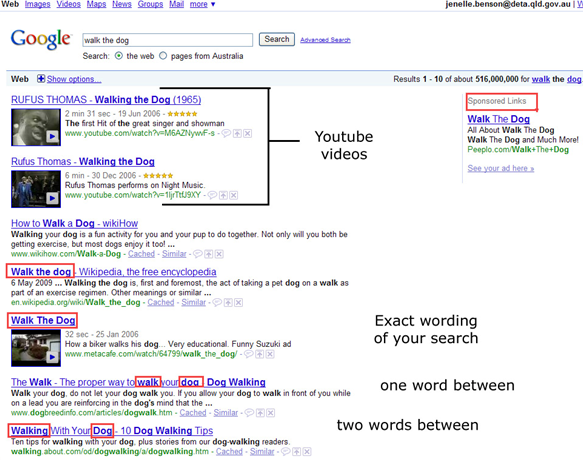583x460 pixels.
Task: Promote the walking.about.com result
Action: click(296, 451)
